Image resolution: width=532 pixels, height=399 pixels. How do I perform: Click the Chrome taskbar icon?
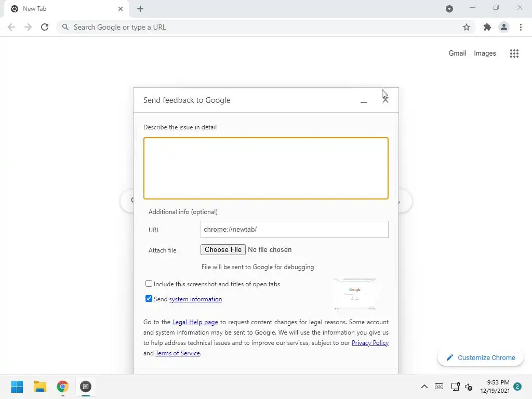[x=63, y=387]
